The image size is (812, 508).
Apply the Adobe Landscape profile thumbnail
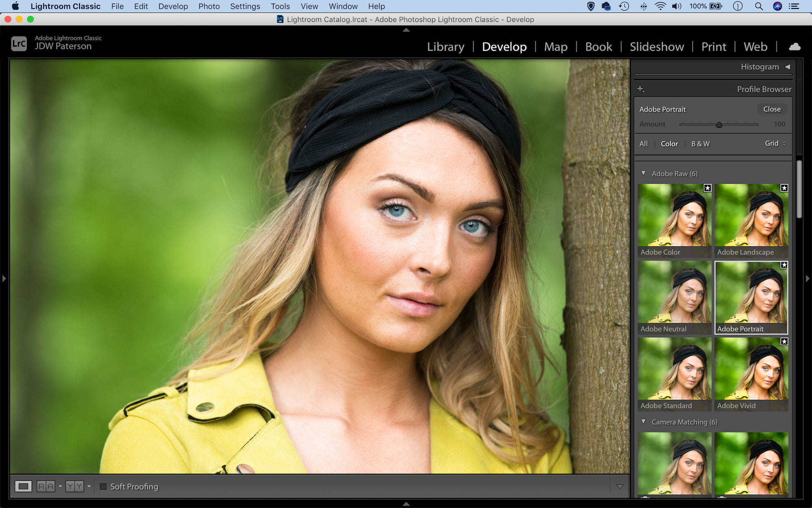click(751, 220)
